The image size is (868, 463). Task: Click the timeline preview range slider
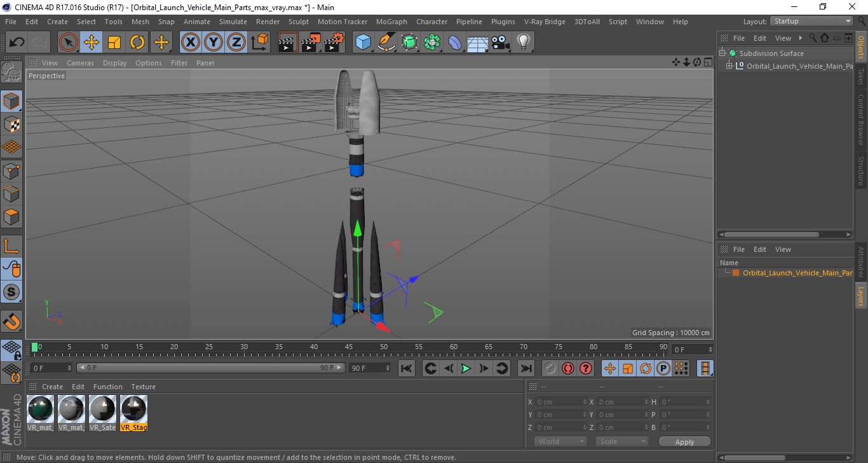(x=211, y=368)
